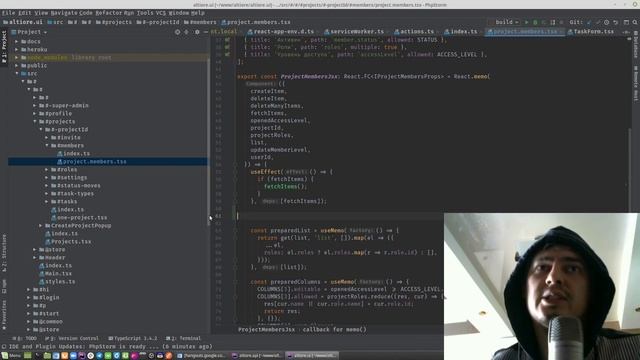The image size is (640, 360).
Task: Toggle the Project side tool button
Action: 4,46
